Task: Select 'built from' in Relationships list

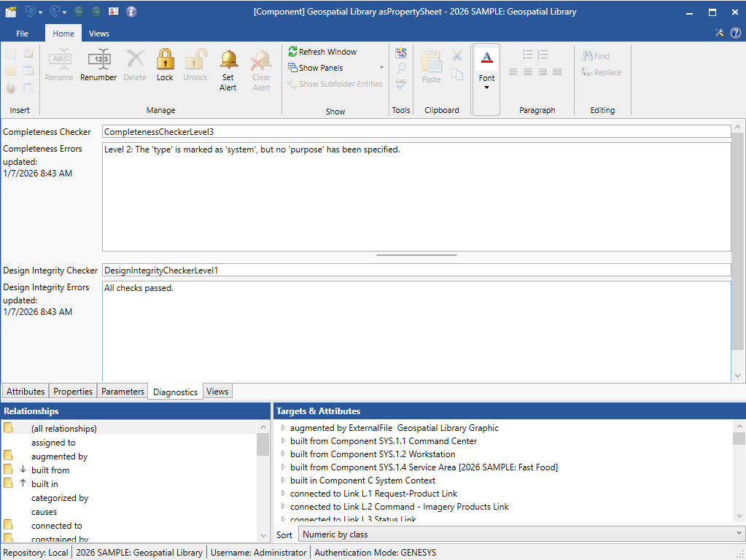Action: [50, 470]
